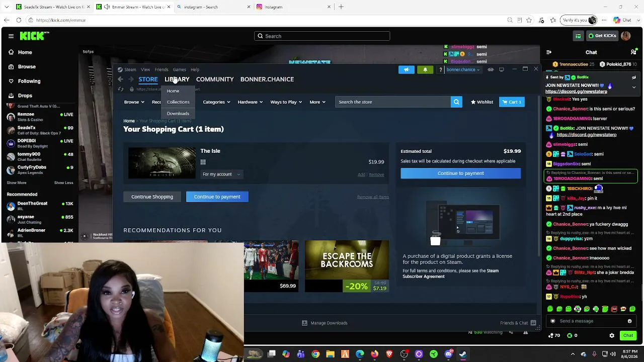
Task: Open chat users list icon
Action: 633,52
